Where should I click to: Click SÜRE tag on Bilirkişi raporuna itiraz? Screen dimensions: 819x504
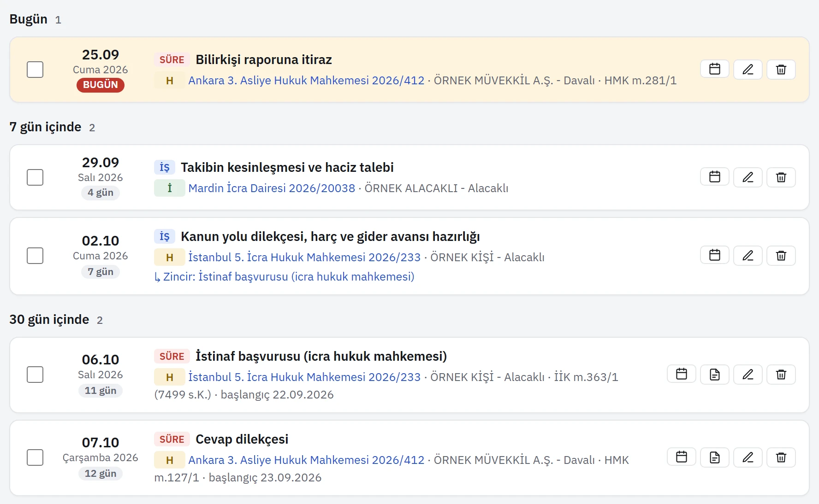click(x=172, y=60)
